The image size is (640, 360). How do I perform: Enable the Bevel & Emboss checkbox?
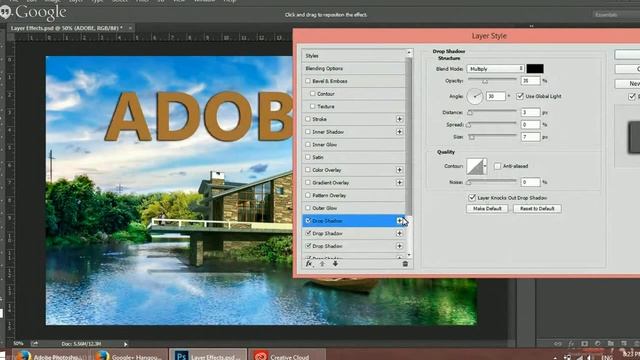tap(308, 81)
